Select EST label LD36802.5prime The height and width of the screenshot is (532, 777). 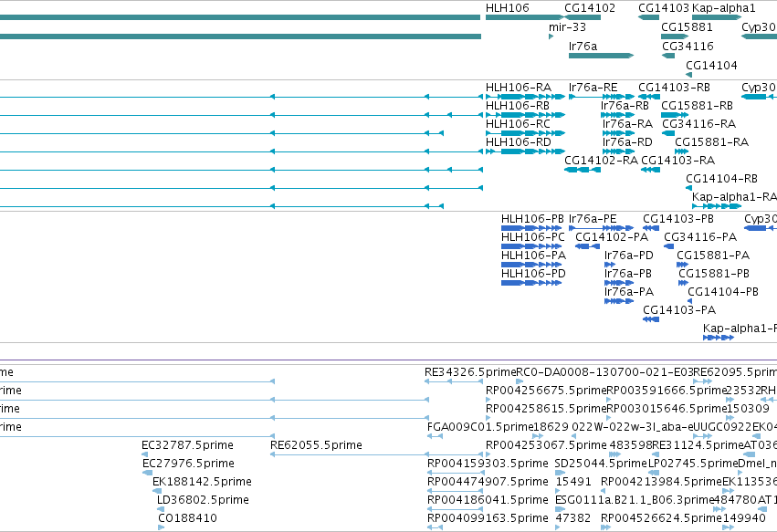[203, 500]
